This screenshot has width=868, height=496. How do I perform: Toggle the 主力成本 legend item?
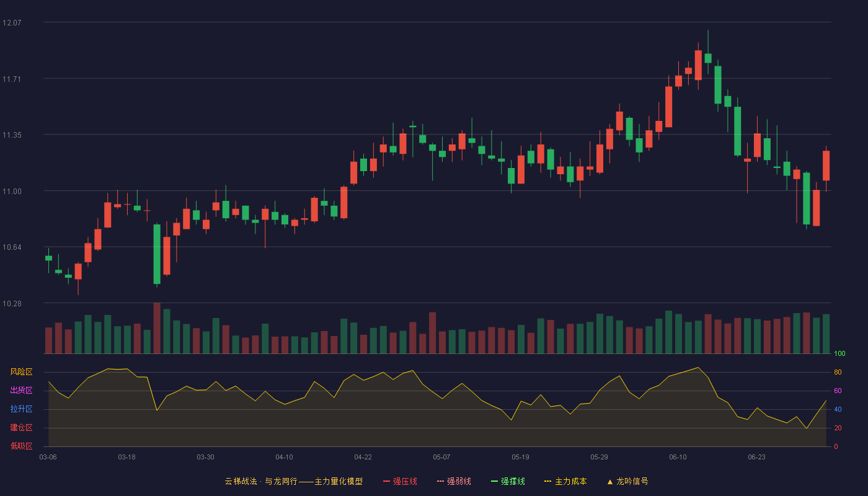point(565,481)
